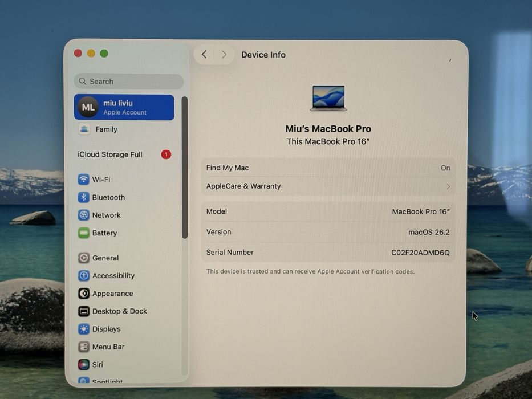This screenshot has width=532, height=399.
Task: Click the Serial Number label
Action: (x=230, y=252)
